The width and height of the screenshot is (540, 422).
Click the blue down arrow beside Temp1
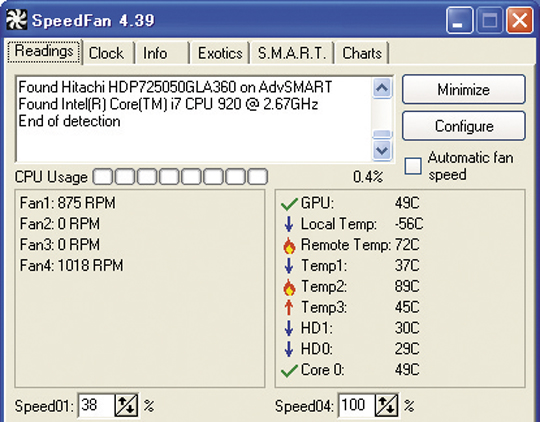click(289, 266)
